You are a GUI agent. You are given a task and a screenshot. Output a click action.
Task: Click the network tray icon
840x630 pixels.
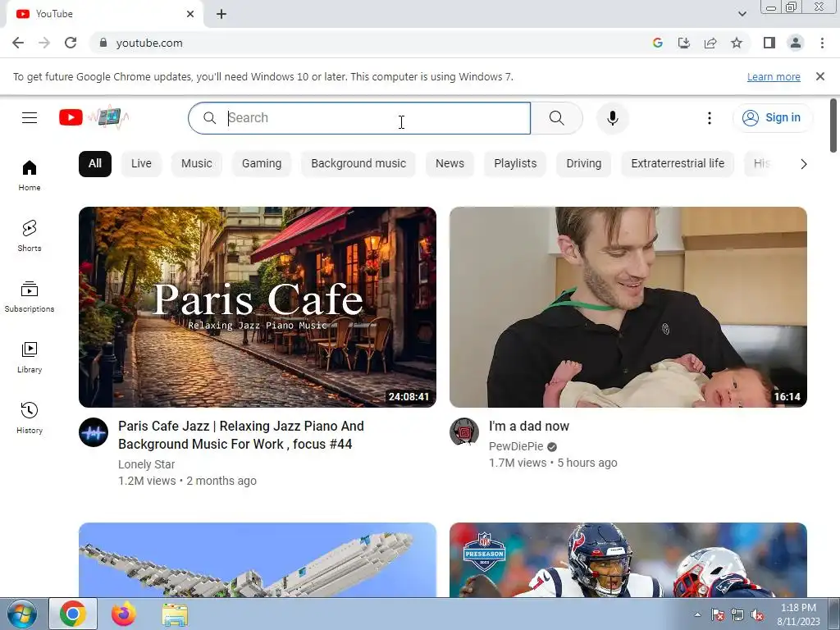(737, 615)
